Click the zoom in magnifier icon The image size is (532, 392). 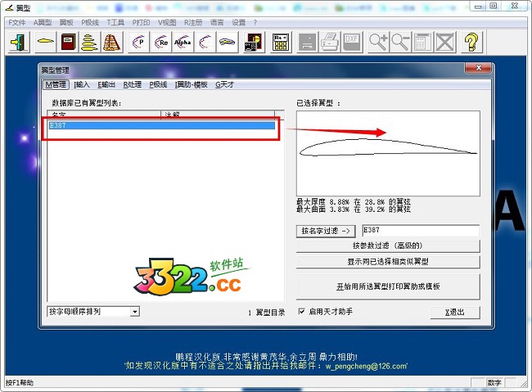(378, 42)
